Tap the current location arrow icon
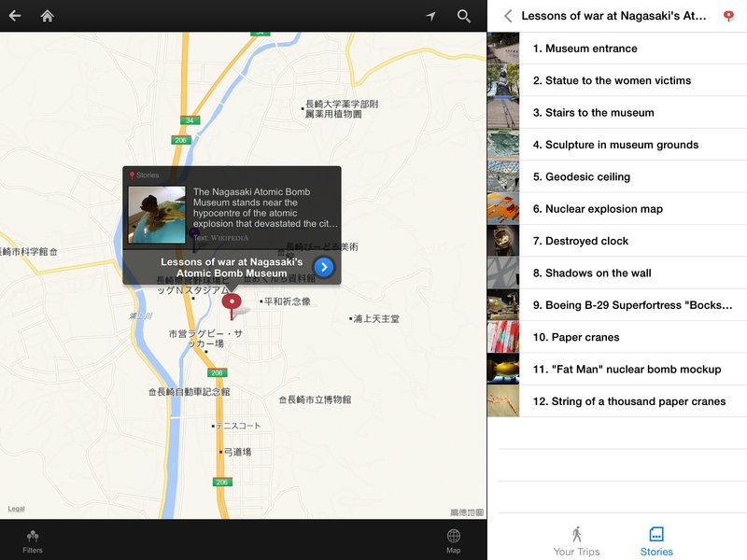 pyautogui.click(x=430, y=16)
